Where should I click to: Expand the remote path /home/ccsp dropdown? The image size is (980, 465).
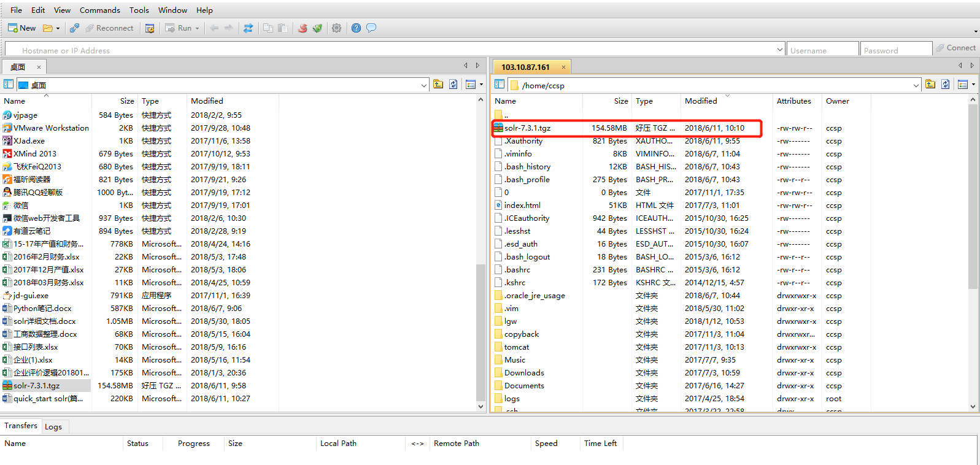916,85
